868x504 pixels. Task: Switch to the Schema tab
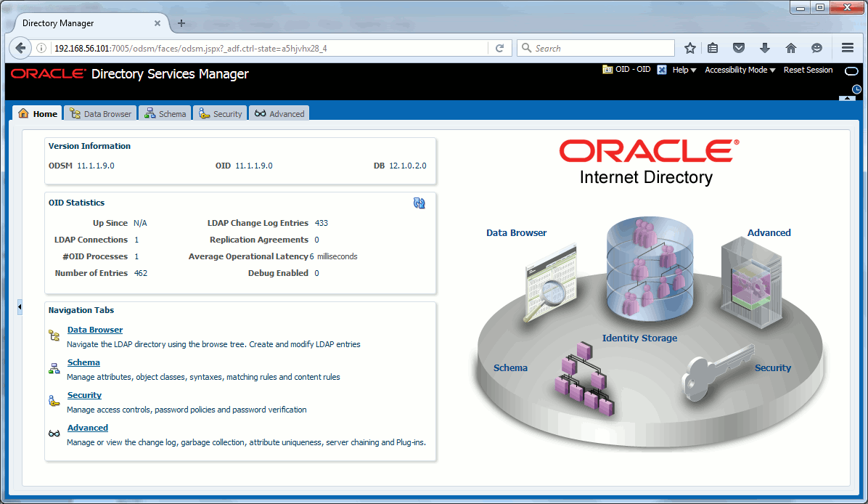(165, 113)
